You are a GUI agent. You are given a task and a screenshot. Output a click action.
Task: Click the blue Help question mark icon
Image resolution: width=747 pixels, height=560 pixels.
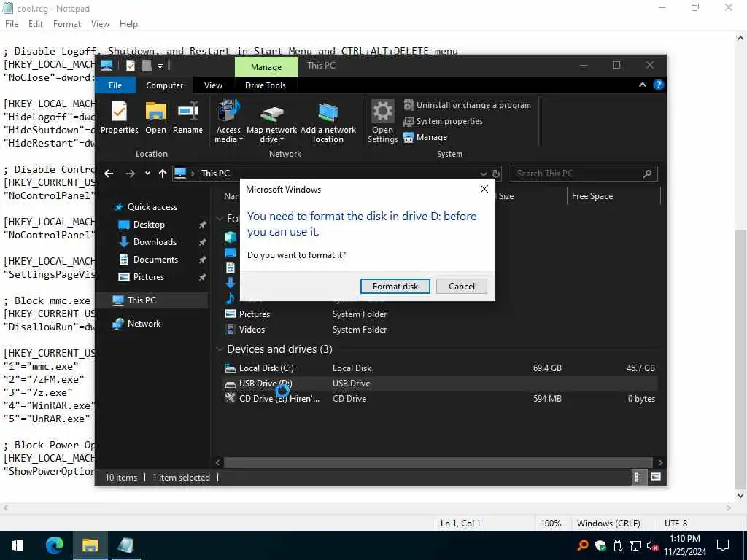pos(659,85)
